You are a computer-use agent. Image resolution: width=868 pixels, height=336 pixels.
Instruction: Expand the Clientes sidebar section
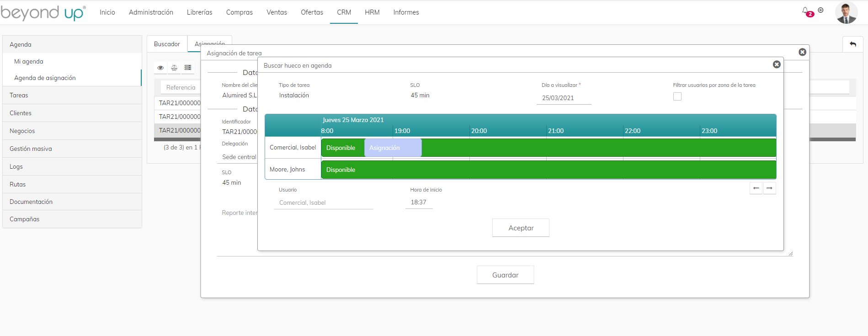(72, 113)
